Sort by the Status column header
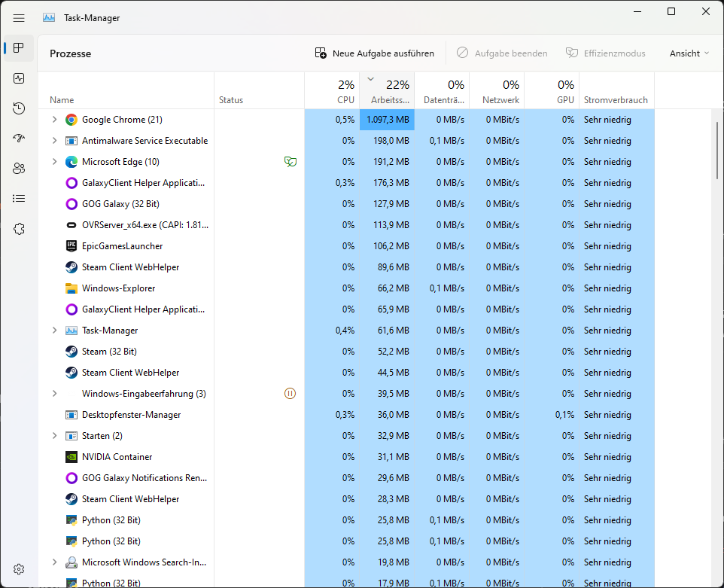Viewport: 724px width, 588px height. tap(259, 90)
